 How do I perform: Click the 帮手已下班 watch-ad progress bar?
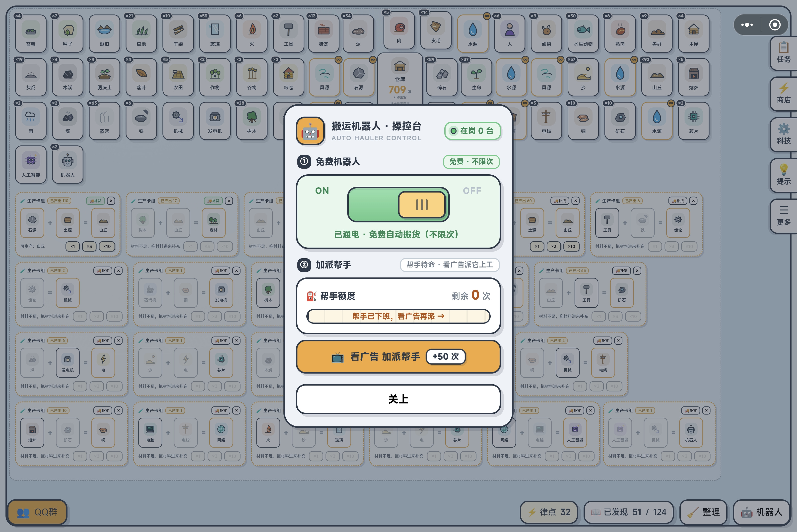coord(398,316)
